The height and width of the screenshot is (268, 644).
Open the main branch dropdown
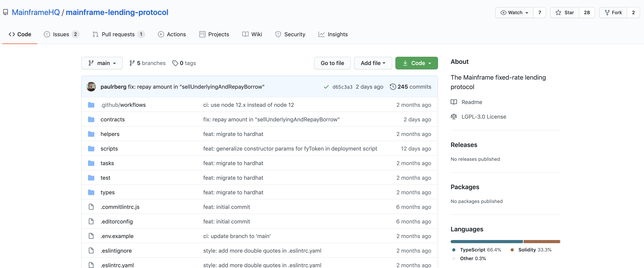(102, 63)
